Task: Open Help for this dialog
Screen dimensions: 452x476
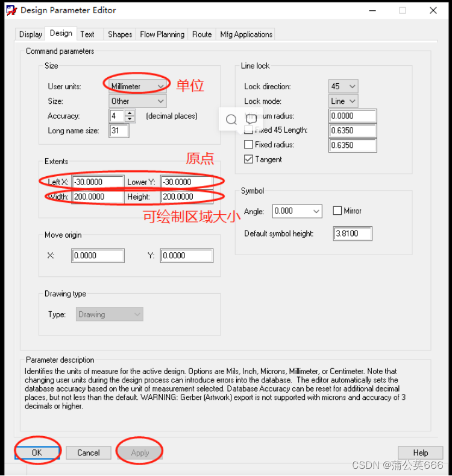Action: 420,452
